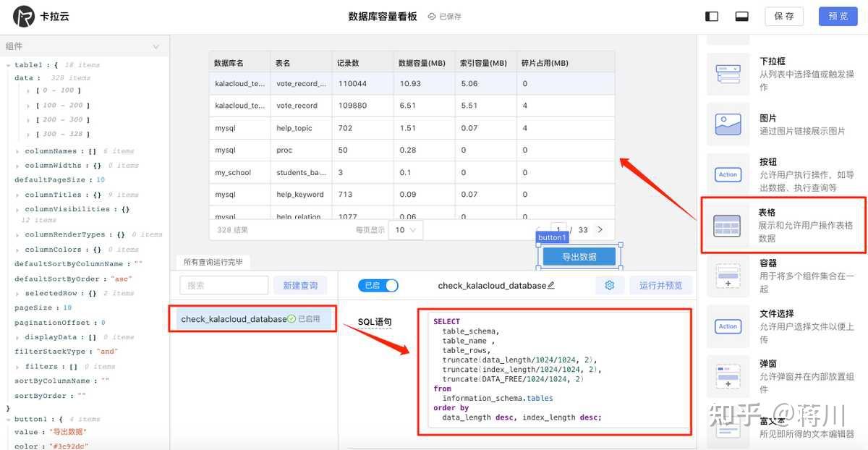Click the 保存 save button
Image resolution: width=868 pixels, height=450 pixels.
tap(784, 15)
